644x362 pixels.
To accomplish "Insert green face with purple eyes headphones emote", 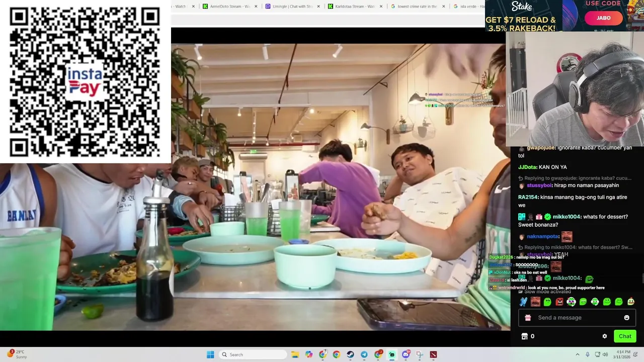I will [x=571, y=302].
